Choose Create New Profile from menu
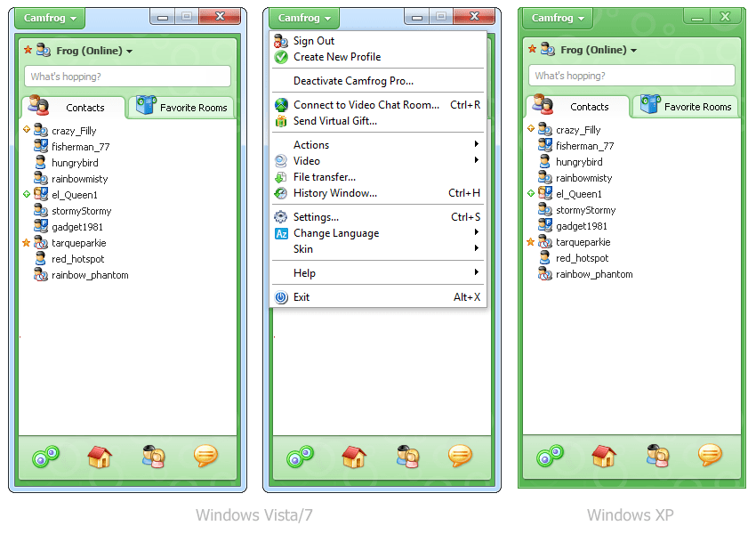The width and height of the screenshot is (756, 534). 379,57
